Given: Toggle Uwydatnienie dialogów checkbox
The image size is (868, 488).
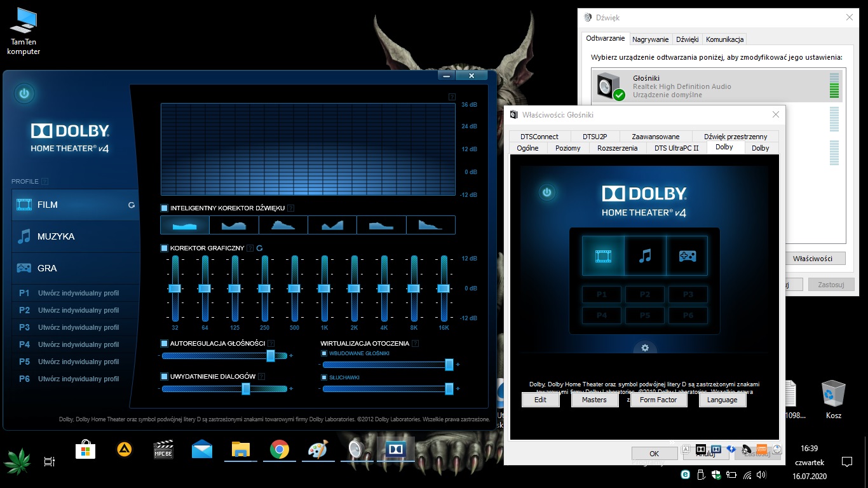Looking at the screenshot, I should coord(164,376).
